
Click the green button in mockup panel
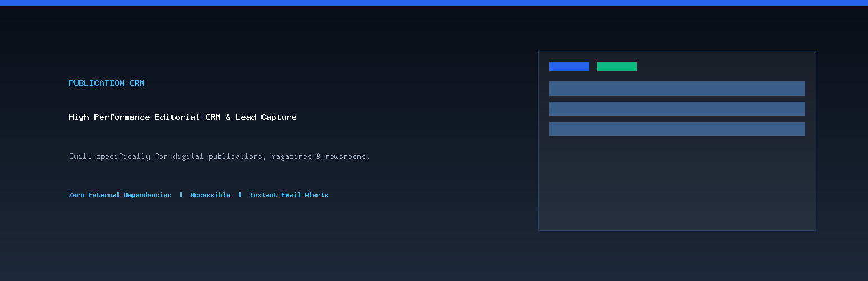click(x=617, y=66)
